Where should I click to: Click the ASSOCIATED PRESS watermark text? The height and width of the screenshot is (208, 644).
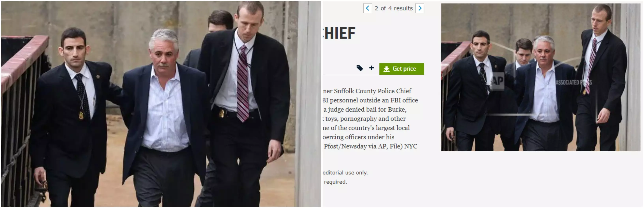pyautogui.click(x=574, y=82)
